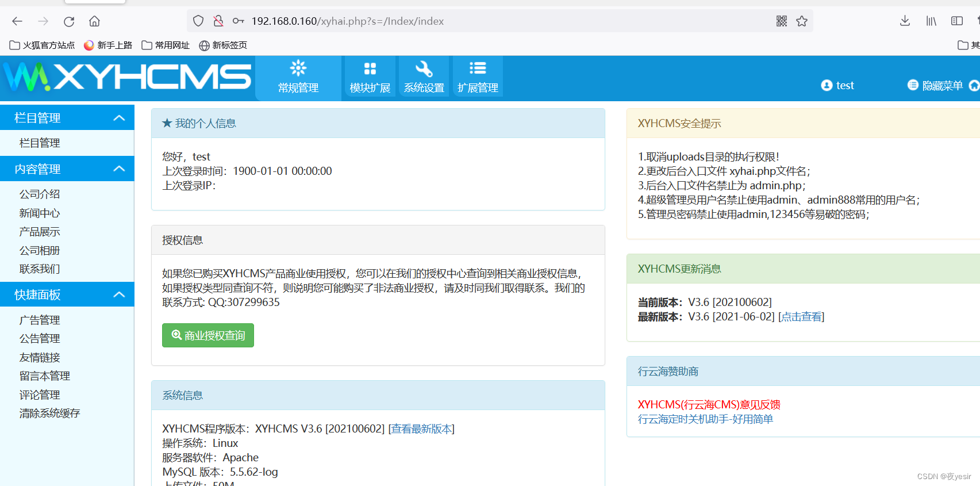Select 清除系统缓存 in the sidebar
The width and height of the screenshot is (980, 486).
coord(50,414)
